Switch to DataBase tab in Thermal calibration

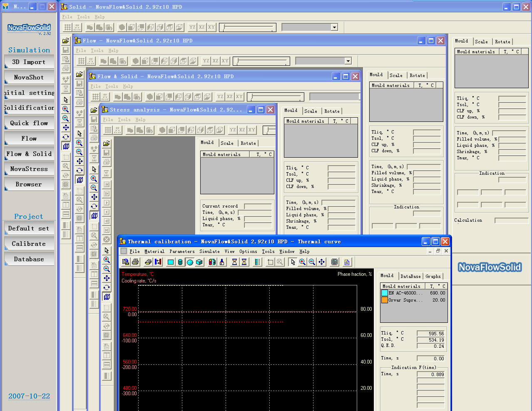(x=410, y=276)
